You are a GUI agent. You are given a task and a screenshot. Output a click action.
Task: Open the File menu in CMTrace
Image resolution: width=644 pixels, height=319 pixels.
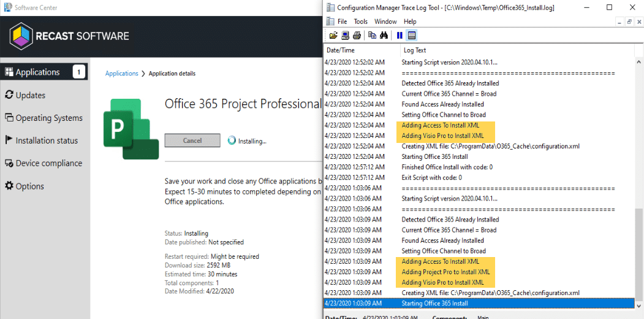point(342,21)
